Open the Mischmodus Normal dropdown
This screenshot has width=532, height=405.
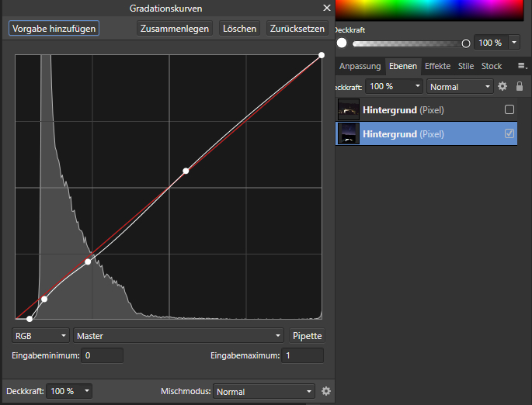pos(264,392)
